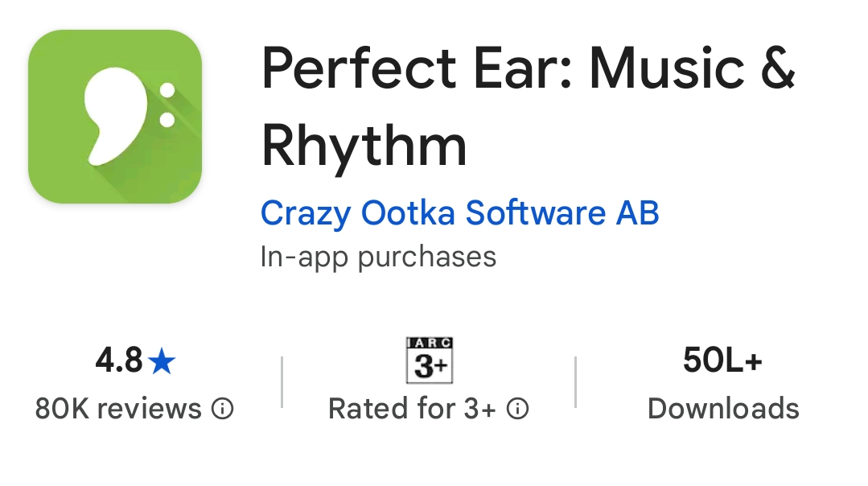Click the 80K reviews text
868x486 pixels.
pyautogui.click(x=118, y=409)
